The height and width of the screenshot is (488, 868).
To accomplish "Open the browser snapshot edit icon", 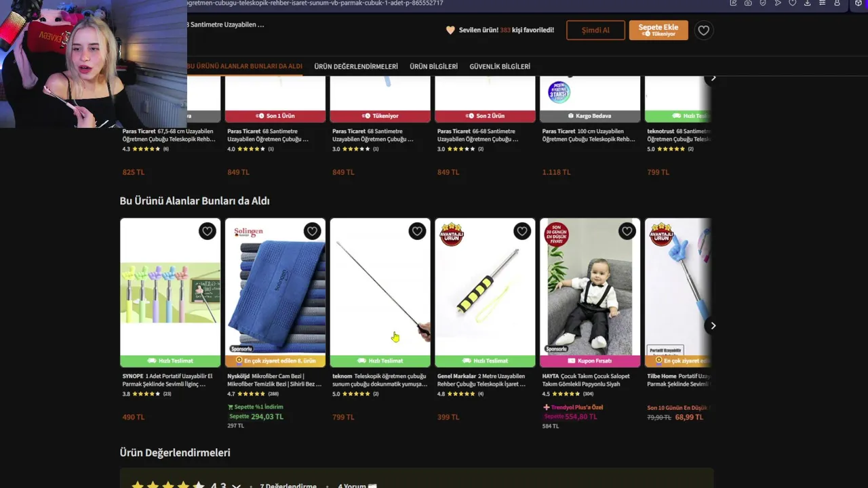I will [x=733, y=3].
